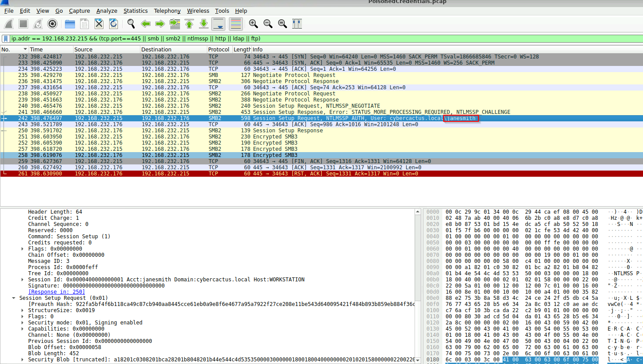The height and width of the screenshot is (364, 643).
Task: Go to the next packet arrow
Action: pyautogui.click(x=160, y=24)
